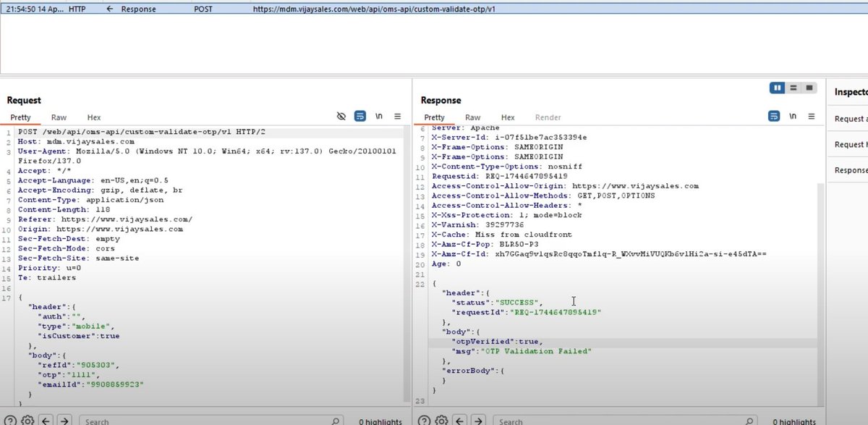Go to next match in Request search
The height and width of the screenshot is (425, 868).
click(x=64, y=421)
